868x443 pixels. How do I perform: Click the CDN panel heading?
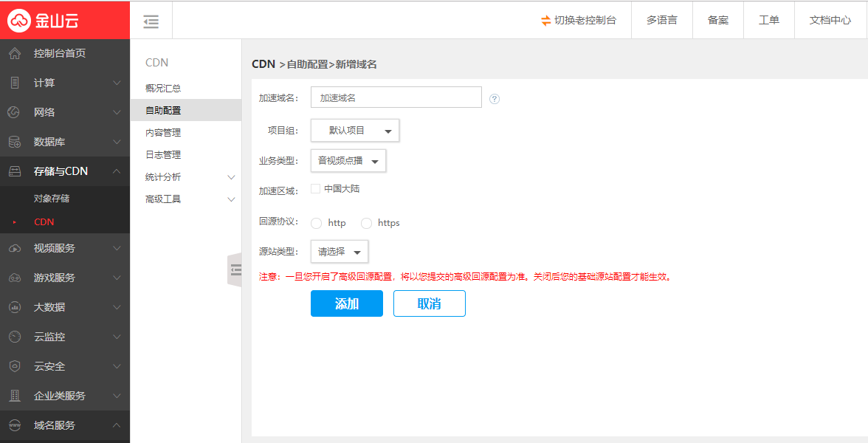156,63
